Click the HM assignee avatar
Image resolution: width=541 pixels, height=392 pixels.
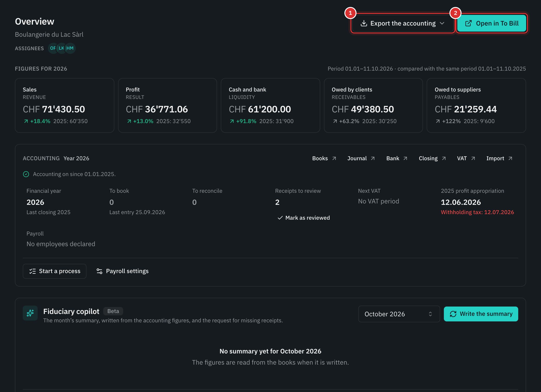(x=70, y=48)
